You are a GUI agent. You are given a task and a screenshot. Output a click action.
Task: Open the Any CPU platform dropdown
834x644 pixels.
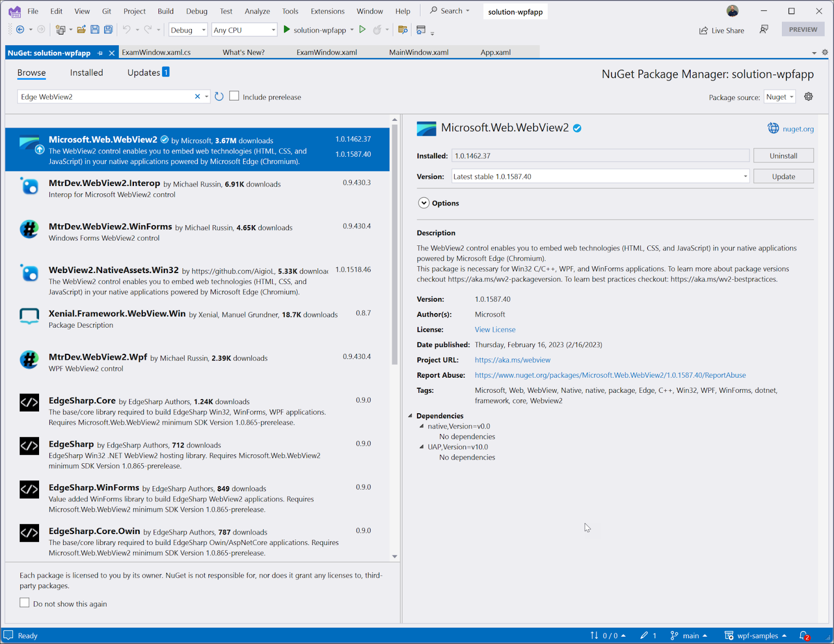244,30
